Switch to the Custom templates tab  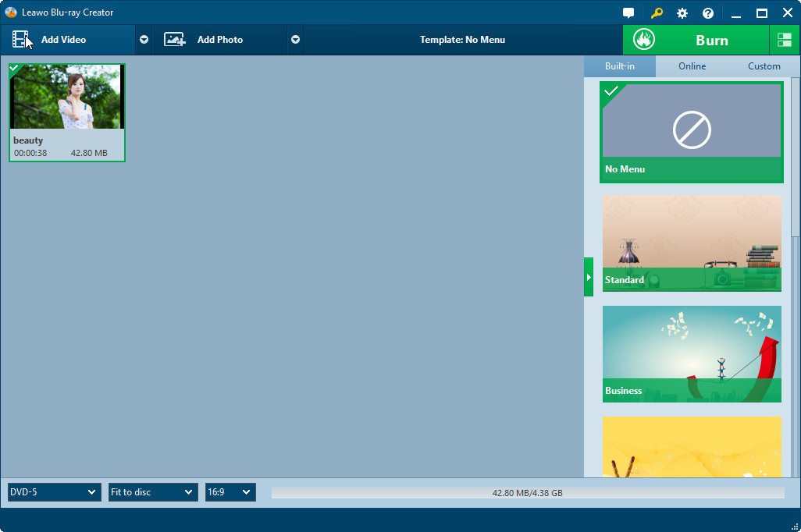pyautogui.click(x=764, y=66)
